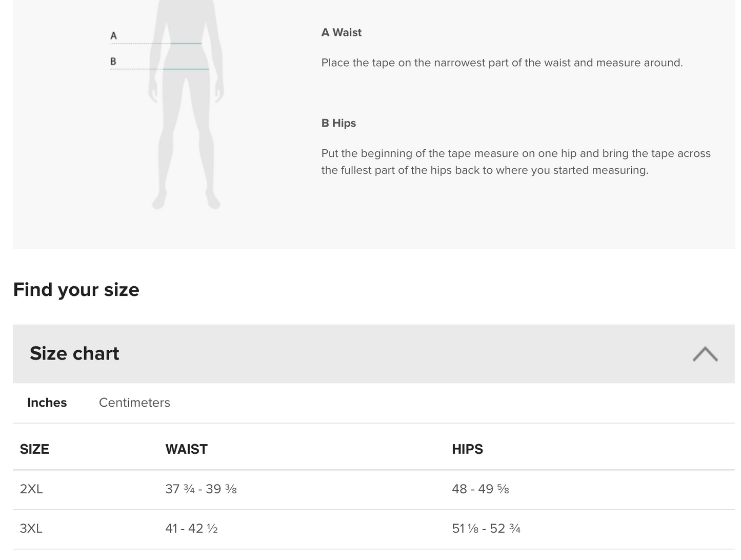Click the A Waist heading

click(341, 32)
